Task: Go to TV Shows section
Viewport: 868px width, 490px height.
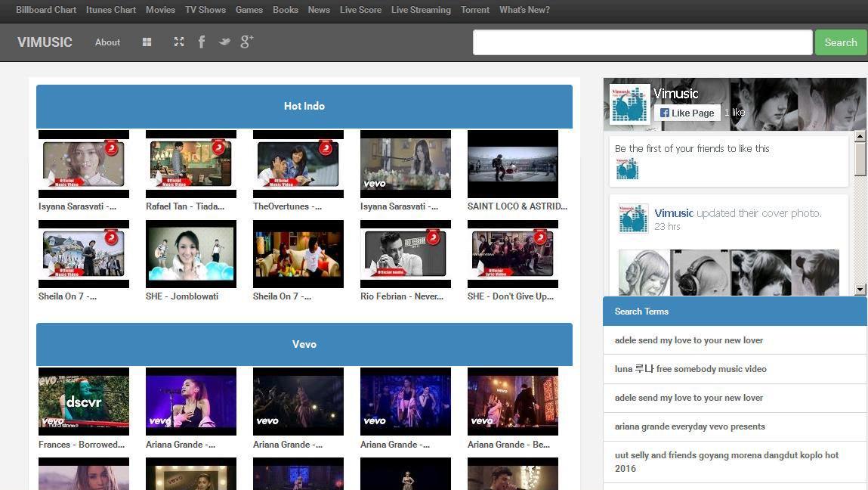Action: [x=205, y=10]
